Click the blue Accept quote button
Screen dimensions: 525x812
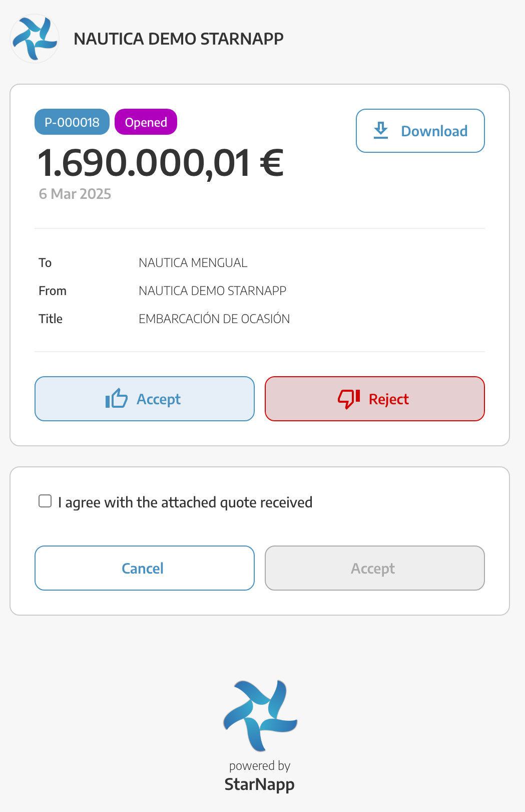tap(145, 399)
